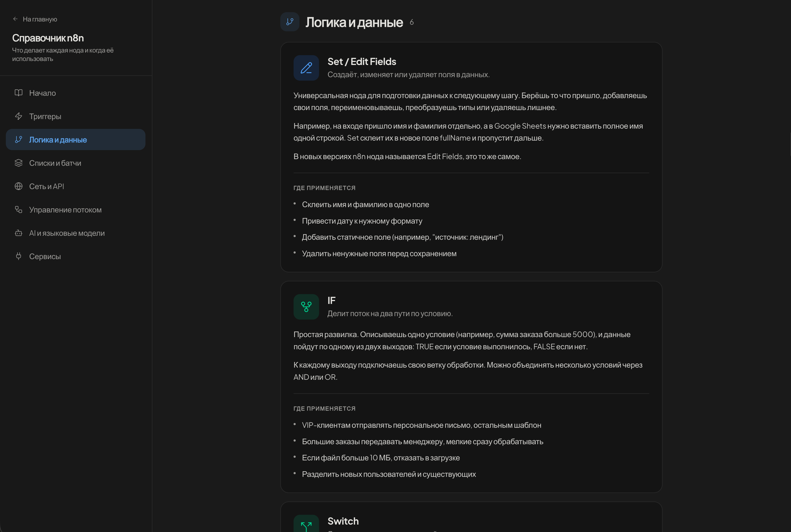Click the back arrow next to На главную
This screenshot has height=532, width=791.
tap(15, 19)
